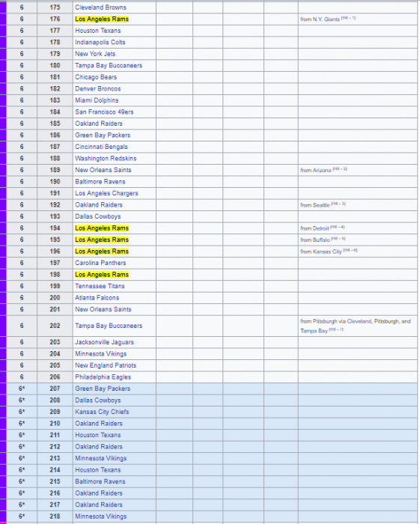
Task: Click Tampa Bay Buccaneers at pick 202
Action: click(x=109, y=326)
